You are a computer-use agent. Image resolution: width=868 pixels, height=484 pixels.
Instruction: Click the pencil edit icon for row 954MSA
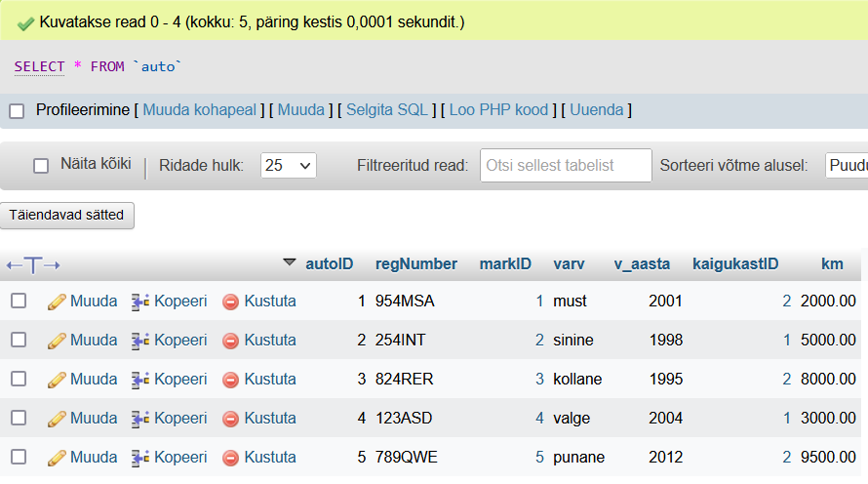[x=57, y=302]
